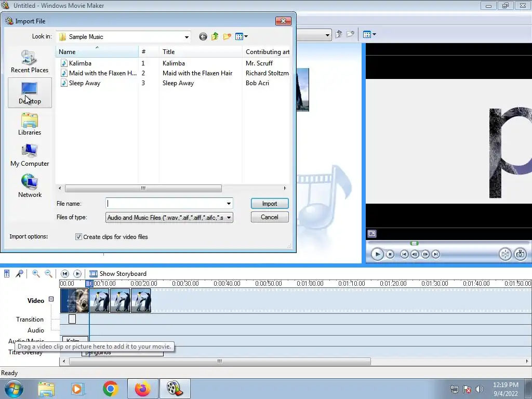Play the timeline
The width and height of the screenshot is (532, 399).
pyautogui.click(x=77, y=273)
